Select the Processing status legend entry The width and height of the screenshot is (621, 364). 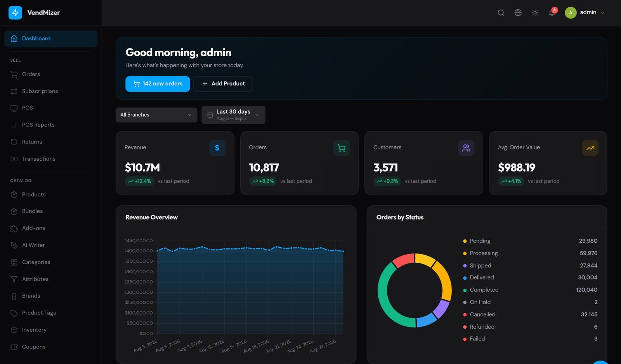point(530,253)
